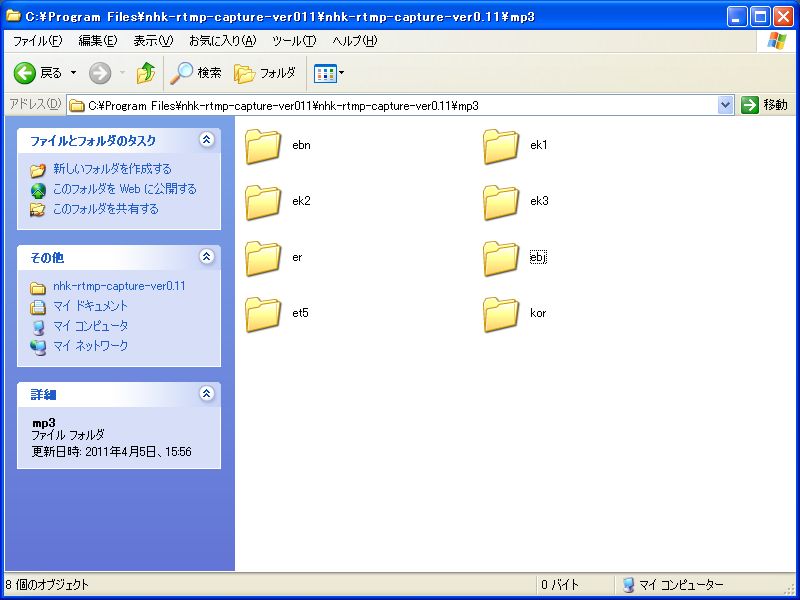
Task: Click このフォルダを共有する link
Action: (106, 209)
